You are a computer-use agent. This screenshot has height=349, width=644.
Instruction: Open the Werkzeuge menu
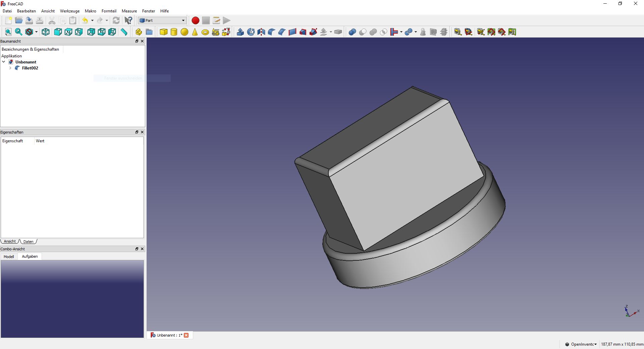click(x=70, y=11)
